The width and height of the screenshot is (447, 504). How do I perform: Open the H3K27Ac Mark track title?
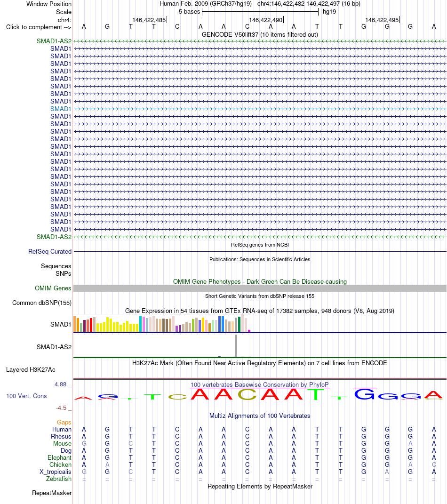point(260,363)
